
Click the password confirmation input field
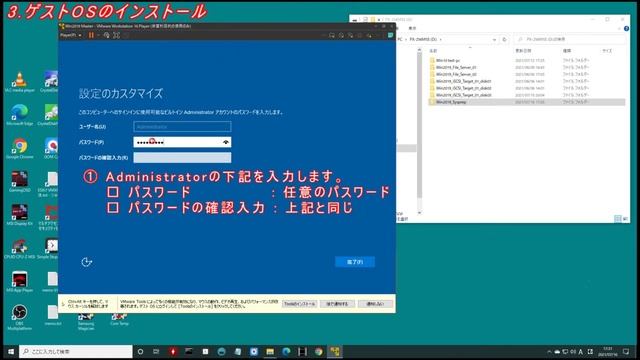click(182, 158)
